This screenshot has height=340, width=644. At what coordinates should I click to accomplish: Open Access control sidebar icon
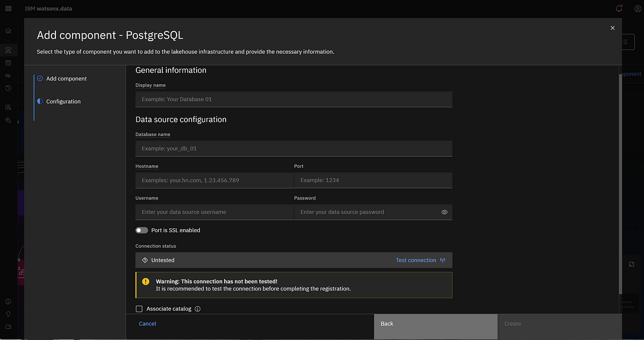click(8, 107)
